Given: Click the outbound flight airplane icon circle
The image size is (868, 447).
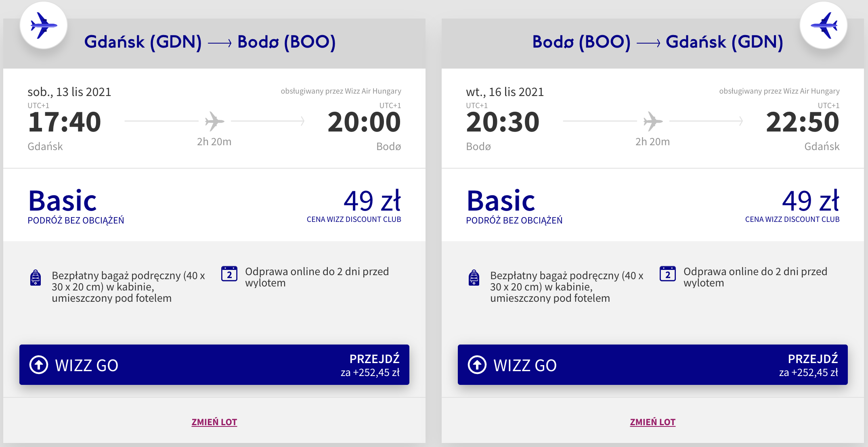Looking at the screenshot, I should click(x=44, y=25).
